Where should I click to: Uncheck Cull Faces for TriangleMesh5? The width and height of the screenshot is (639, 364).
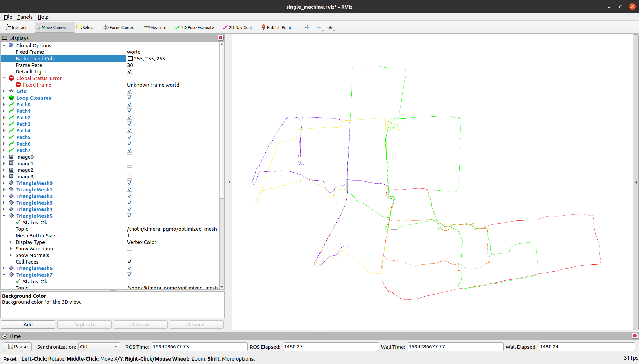click(130, 262)
